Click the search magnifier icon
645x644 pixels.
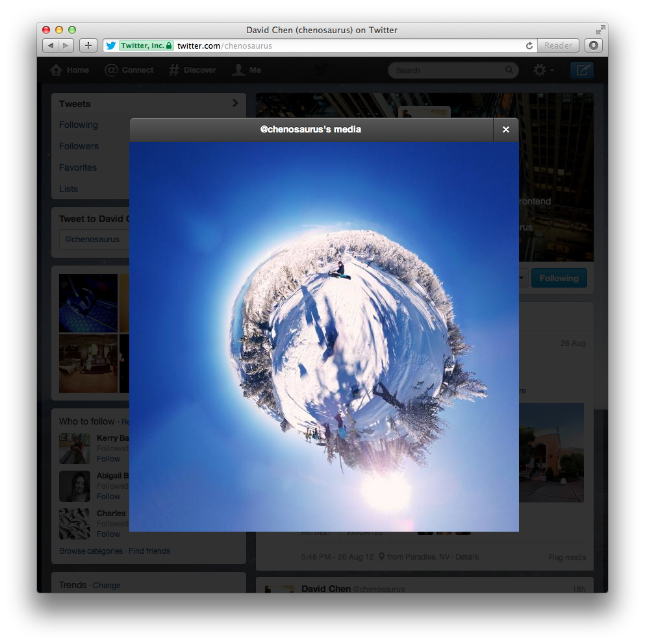click(x=509, y=70)
